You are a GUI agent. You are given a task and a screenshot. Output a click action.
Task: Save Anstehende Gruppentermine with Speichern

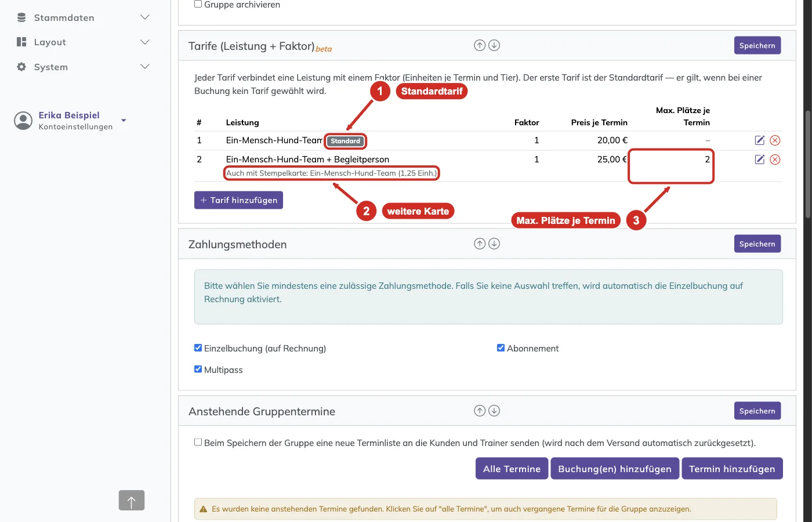[x=757, y=411]
